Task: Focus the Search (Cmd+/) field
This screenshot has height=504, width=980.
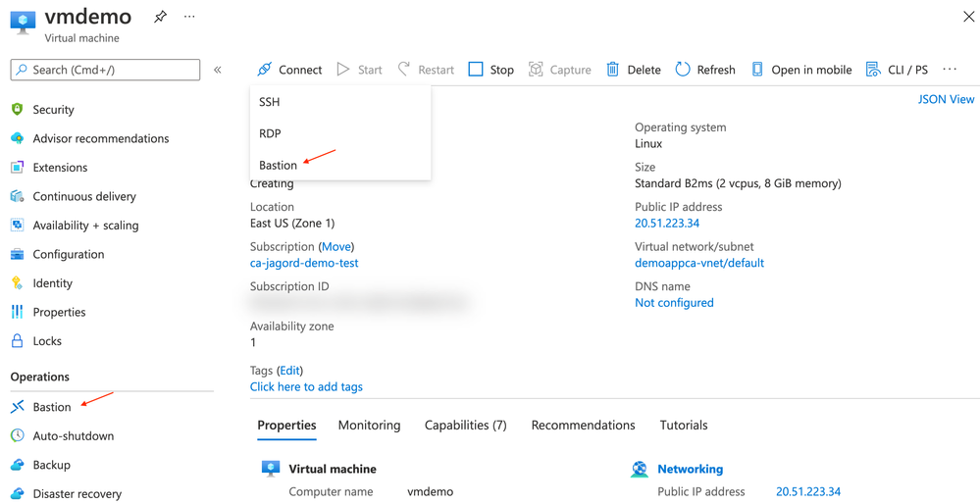Action: (x=105, y=70)
